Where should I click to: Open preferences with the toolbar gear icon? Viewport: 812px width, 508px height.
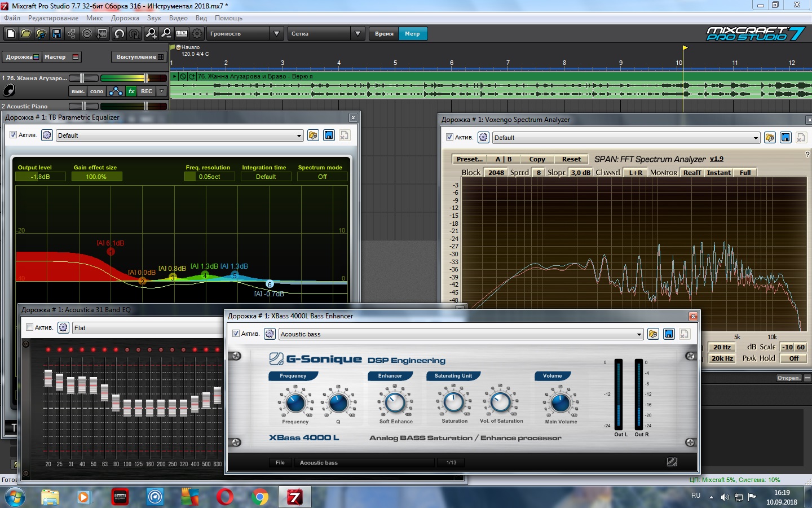click(x=197, y=34)
